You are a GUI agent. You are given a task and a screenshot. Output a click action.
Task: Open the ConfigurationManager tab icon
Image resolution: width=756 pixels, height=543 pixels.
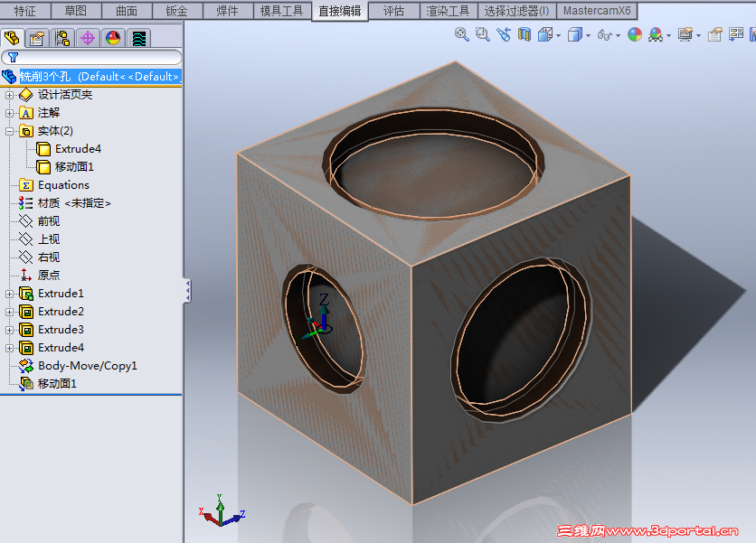(62, 38)
